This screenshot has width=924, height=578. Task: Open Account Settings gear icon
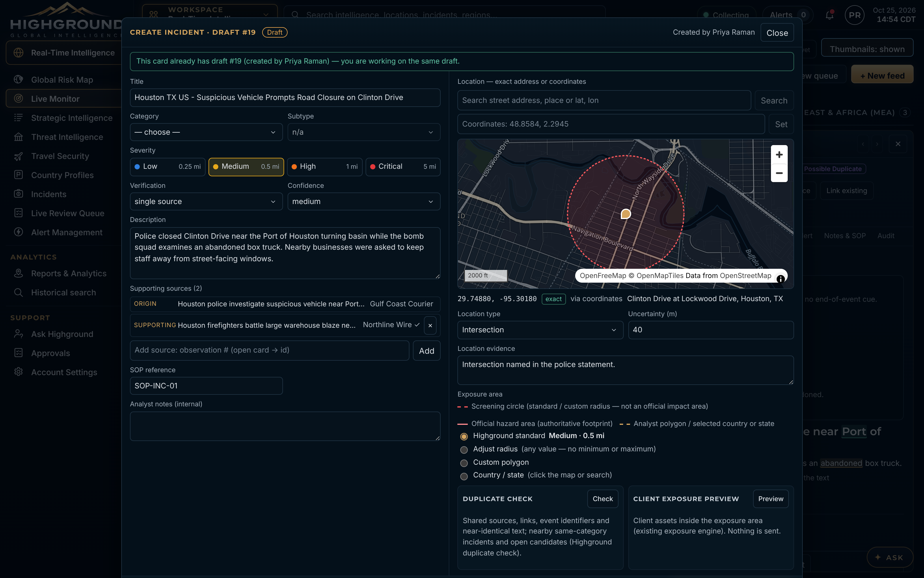(x=18, y=372)
